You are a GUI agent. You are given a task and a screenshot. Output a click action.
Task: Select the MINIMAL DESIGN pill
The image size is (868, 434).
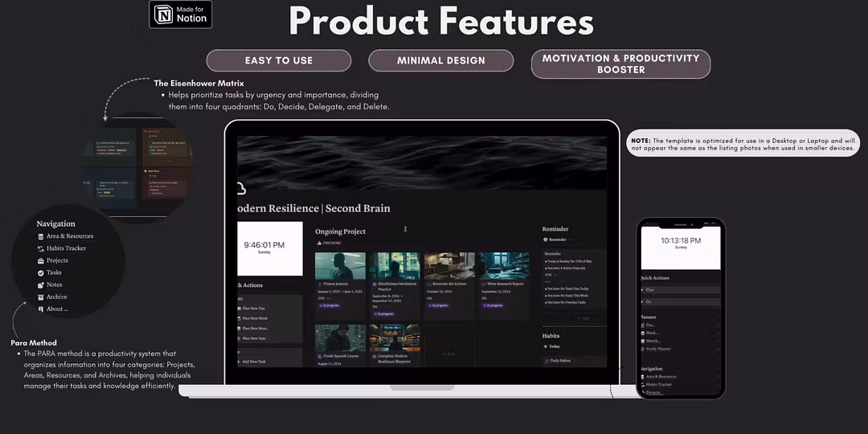click(x=440, y=60)
